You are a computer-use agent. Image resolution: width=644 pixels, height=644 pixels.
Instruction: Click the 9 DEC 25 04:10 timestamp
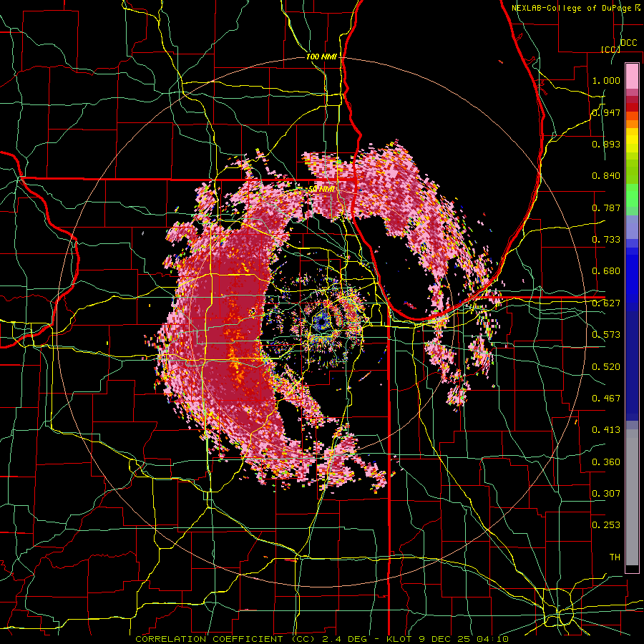(465, 639)
